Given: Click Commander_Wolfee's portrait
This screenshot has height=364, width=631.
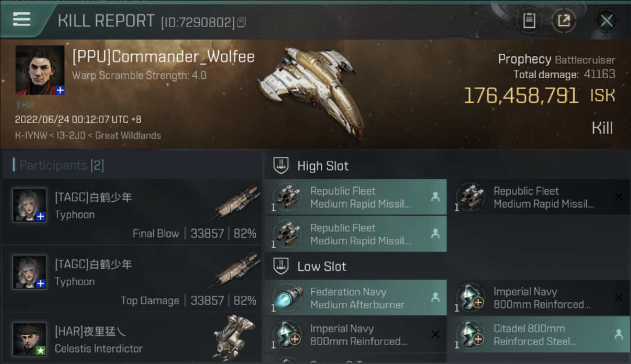Looking at the screenshot, I should pos(40,70).
